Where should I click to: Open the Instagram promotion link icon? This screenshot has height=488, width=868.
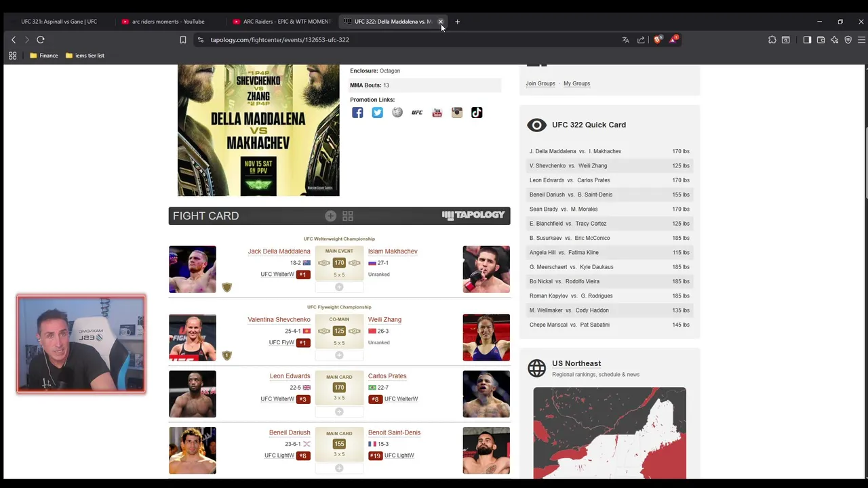click(x=457, y=113)
